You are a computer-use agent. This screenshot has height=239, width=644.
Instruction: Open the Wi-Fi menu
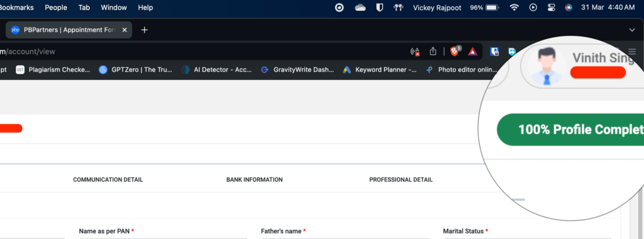(x=514, y=8)
